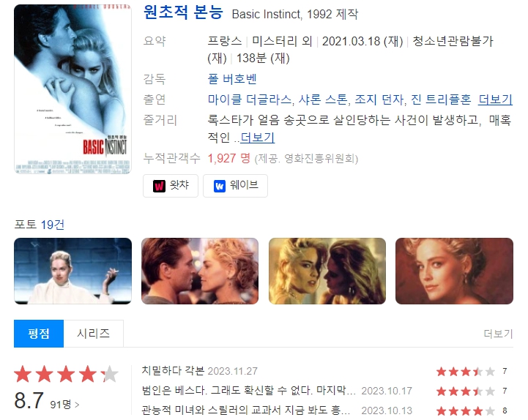Expand cast list with 더보기

pyautogui.click(x=495, y=100)
